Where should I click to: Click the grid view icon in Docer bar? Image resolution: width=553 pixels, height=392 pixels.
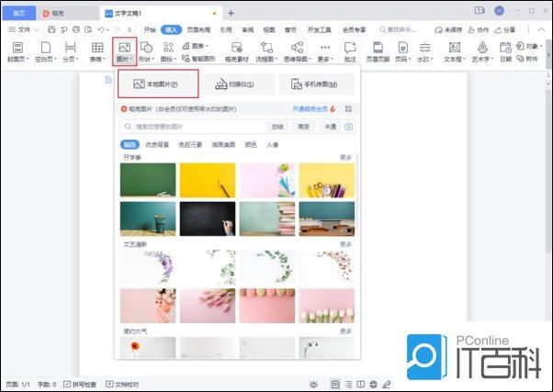click(348, 109)
